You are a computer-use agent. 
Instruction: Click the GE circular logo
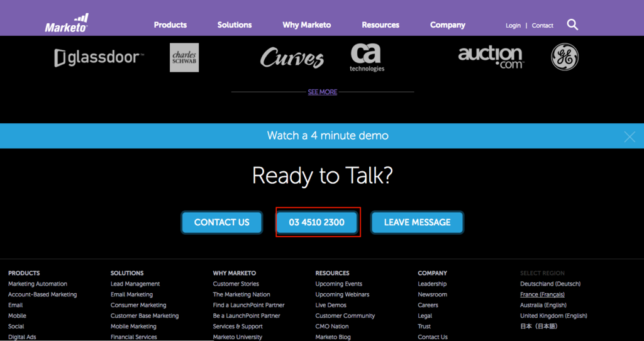click(565, 57)
